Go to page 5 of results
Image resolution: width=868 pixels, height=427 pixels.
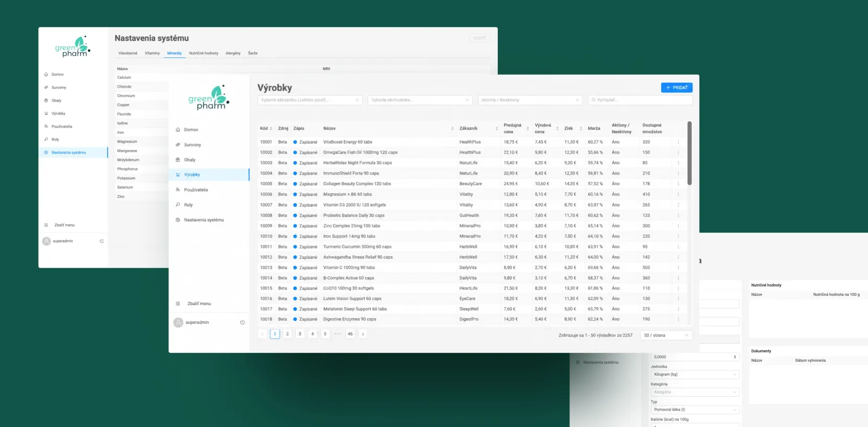[x=325, y=334]
